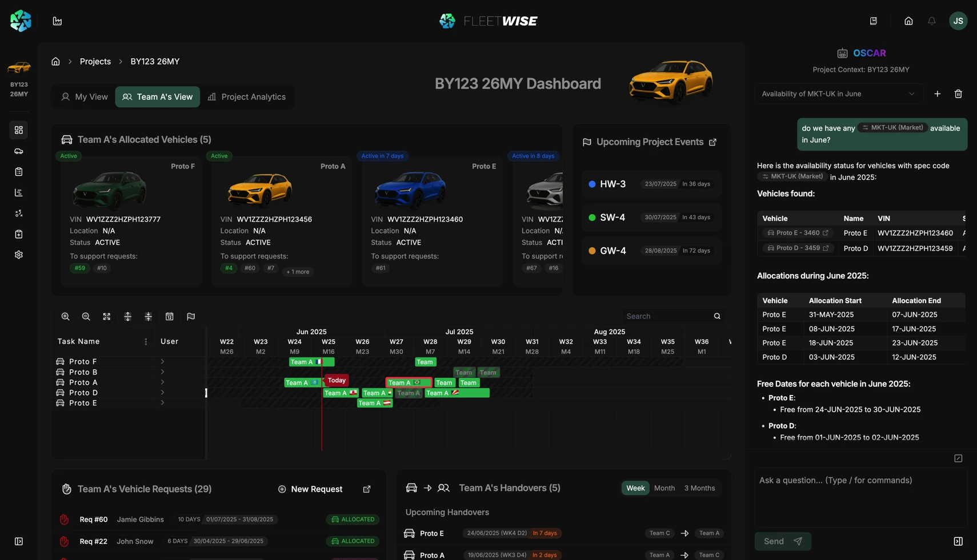
Task: Open Proto E - 3460 vehicle link
Action: click(798, 233)
